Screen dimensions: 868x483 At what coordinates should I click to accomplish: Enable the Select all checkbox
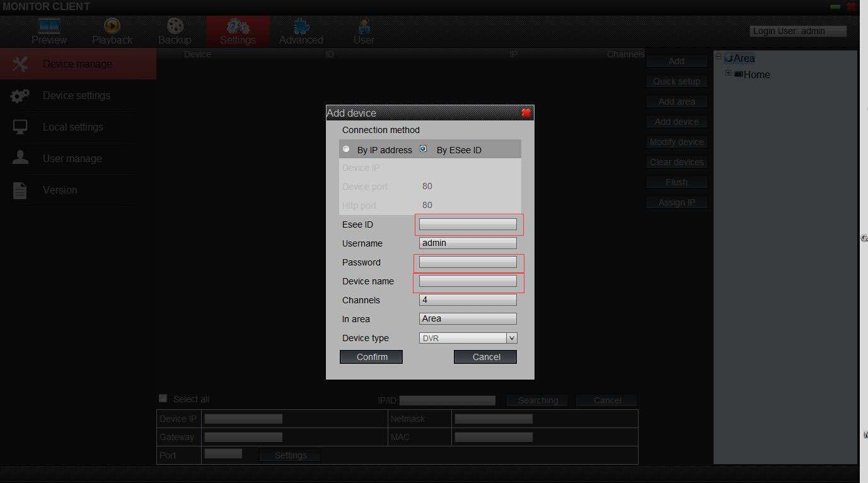[x=163, y=398]
